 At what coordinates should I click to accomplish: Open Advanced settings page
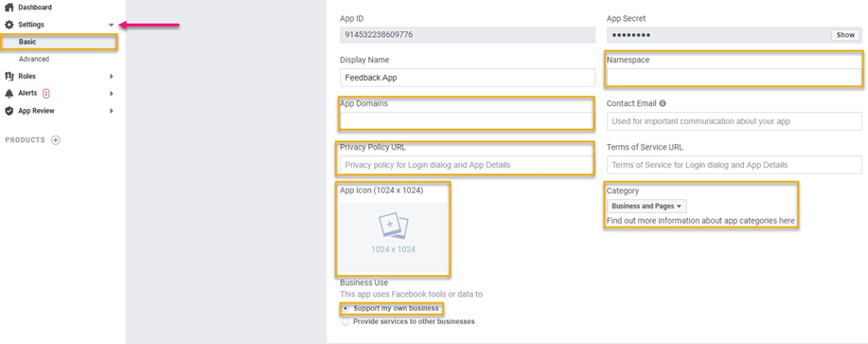[34, 59]
